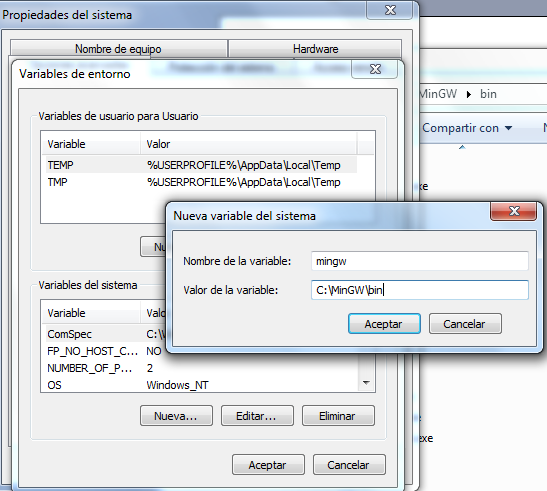
Task: Click the bin breadcrumb in Explorer address bar
Action: click(x=488, y=94)
